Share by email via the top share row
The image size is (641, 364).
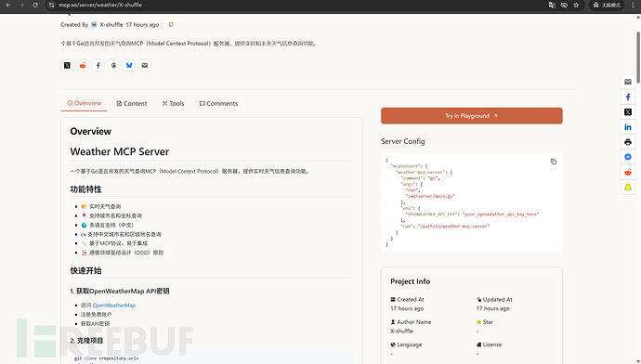(x=145, y=65)
